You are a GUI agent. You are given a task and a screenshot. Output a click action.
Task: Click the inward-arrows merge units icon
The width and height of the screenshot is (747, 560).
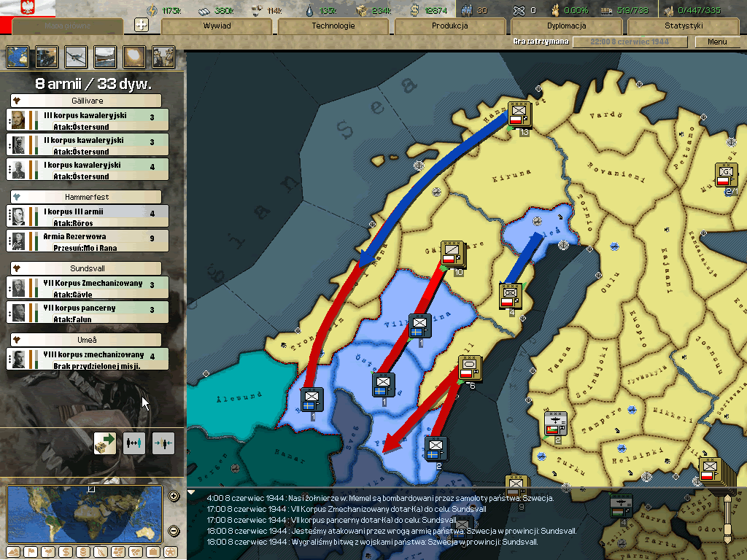coord(163,443)
